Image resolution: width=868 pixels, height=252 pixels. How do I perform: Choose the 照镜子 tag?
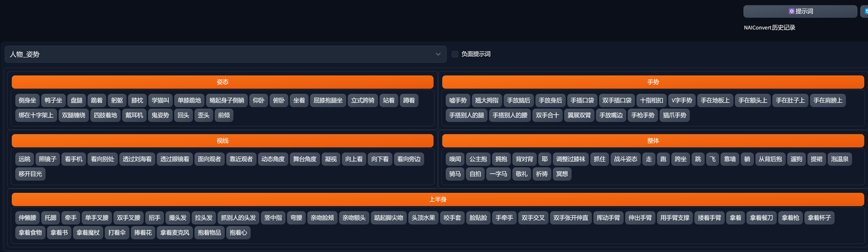[x=48, y=159]
